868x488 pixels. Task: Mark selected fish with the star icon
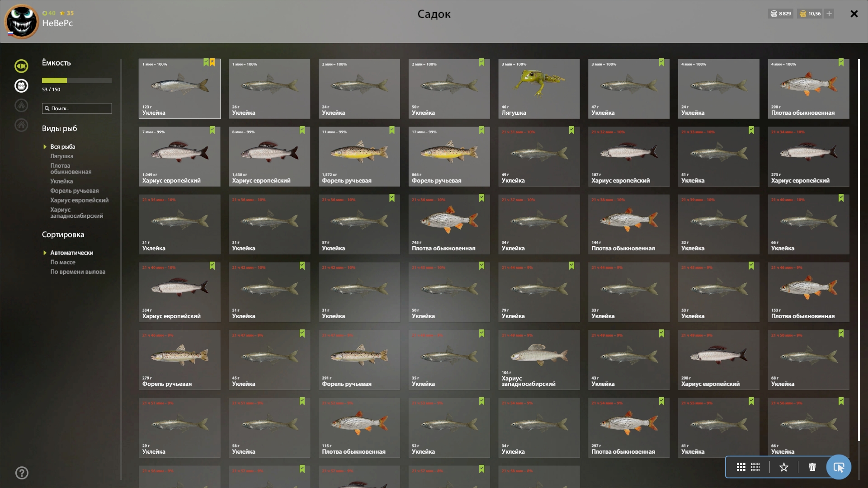(x=784, y=467)
